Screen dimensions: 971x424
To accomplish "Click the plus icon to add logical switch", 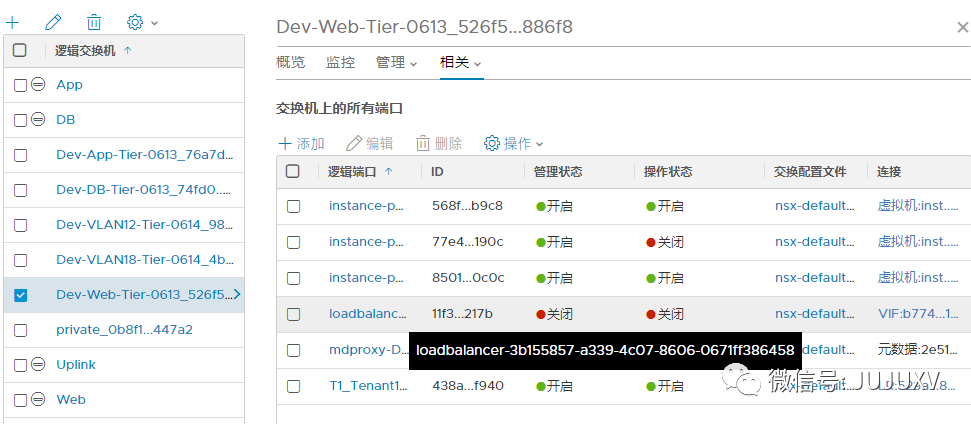I will click(x=12, y=23).
